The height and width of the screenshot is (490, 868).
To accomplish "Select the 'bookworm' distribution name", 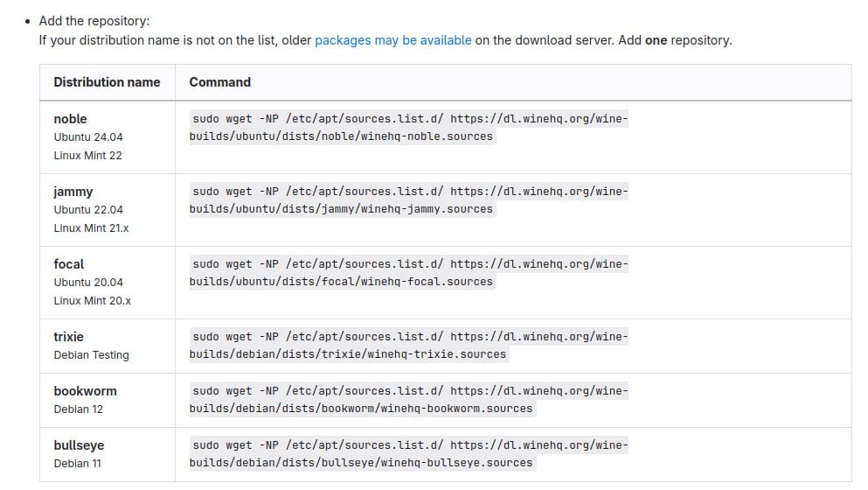I will pyautogui.click(x=86, y=391).
